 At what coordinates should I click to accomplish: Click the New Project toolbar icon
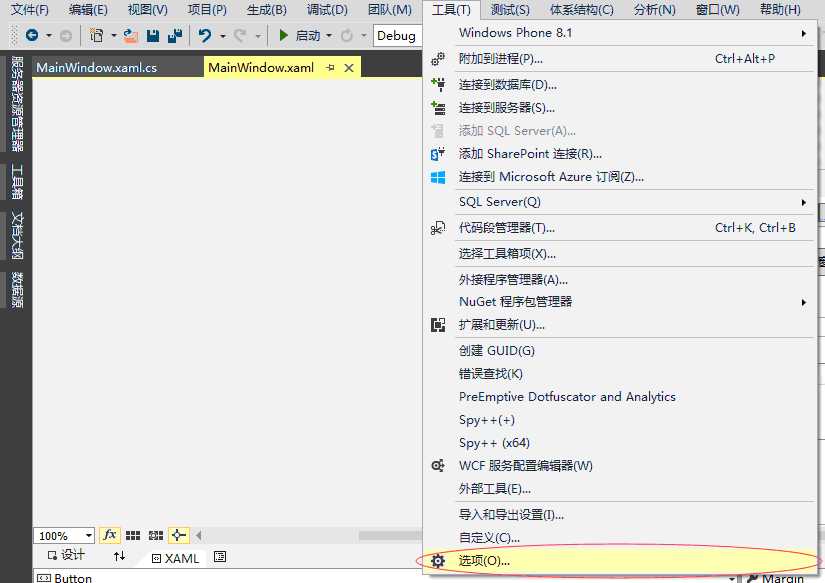click(96, 36)
